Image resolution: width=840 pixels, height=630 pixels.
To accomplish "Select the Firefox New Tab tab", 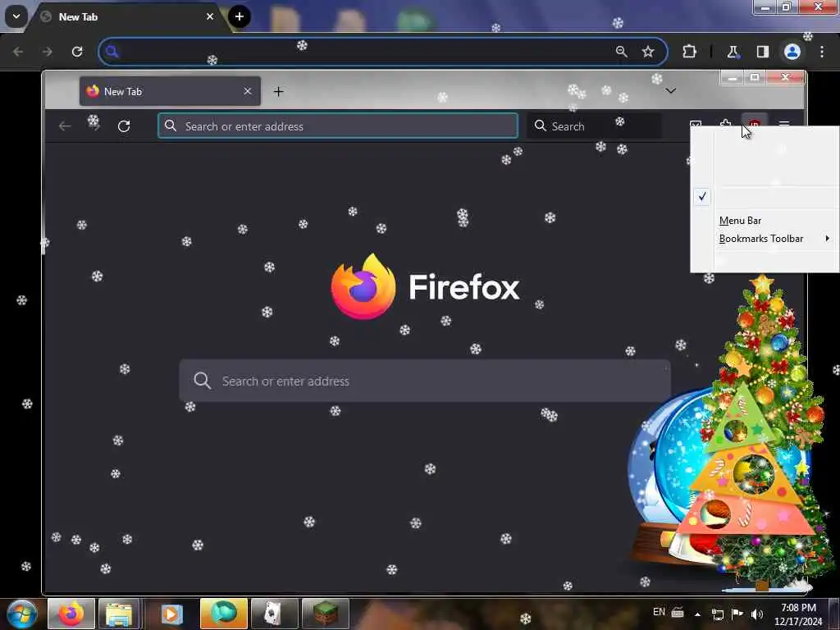I will pyautogui.click(x=170, y=91).
